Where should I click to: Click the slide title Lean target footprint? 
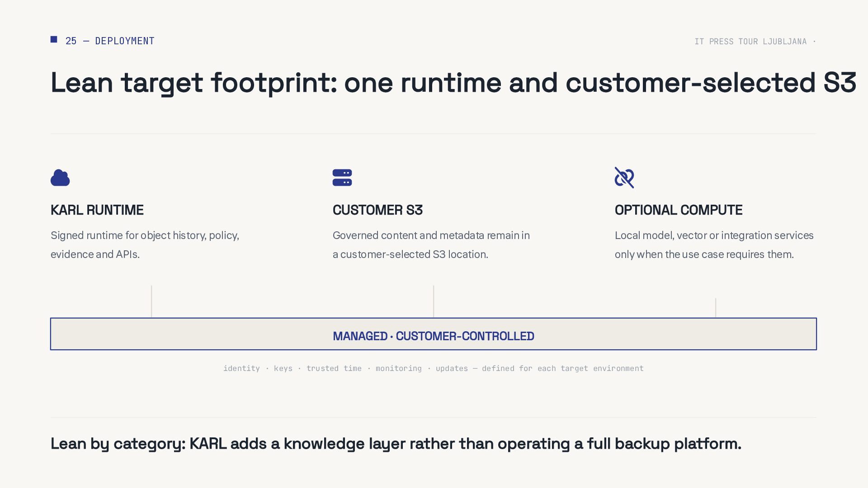click(453, 83)
